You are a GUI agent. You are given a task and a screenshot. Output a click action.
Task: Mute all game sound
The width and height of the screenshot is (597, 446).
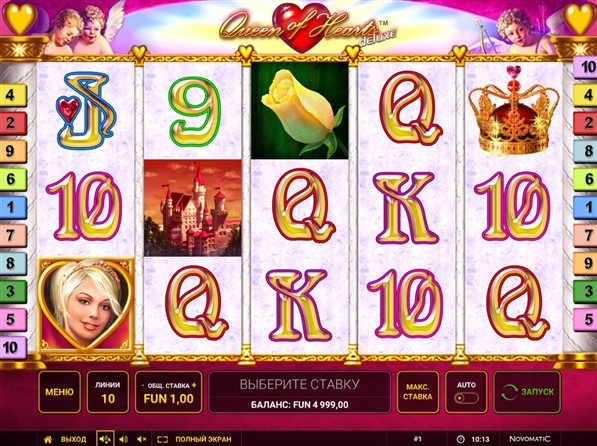(142, 439)
